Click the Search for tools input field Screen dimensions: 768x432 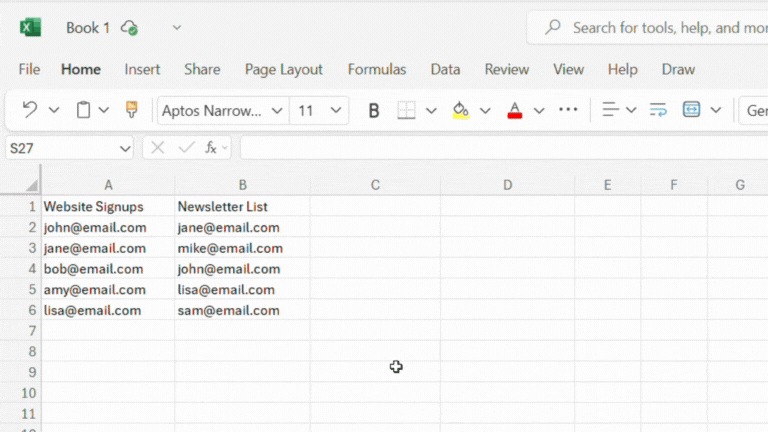coord(648,28)
